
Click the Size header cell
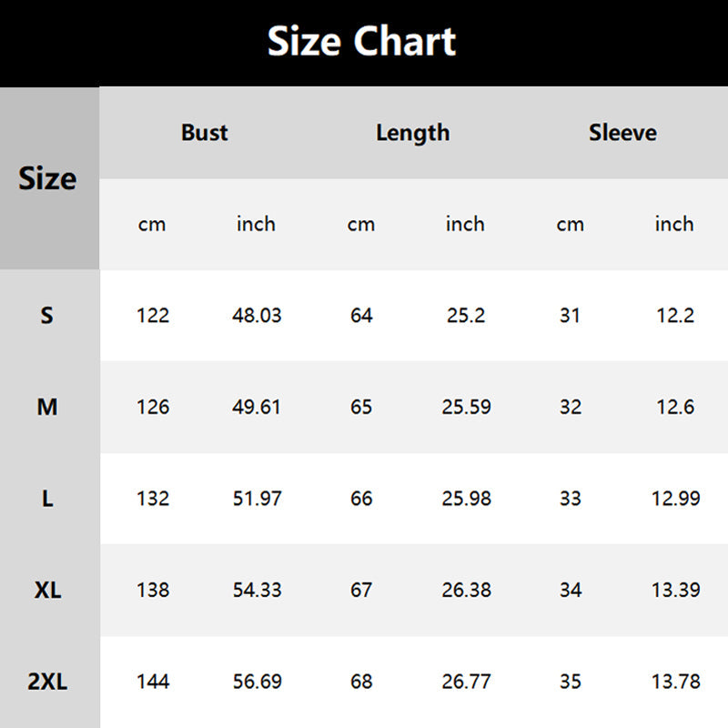click(47, 178)
